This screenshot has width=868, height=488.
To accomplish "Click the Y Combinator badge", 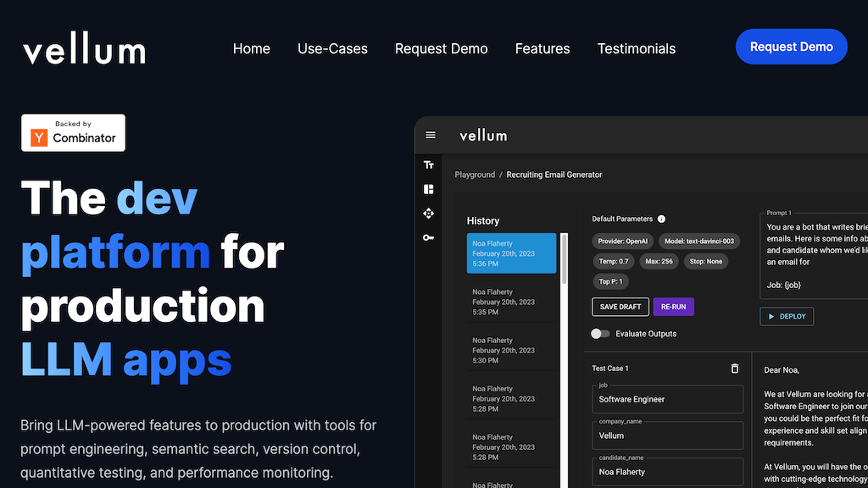I will click(x=73, y=133).
